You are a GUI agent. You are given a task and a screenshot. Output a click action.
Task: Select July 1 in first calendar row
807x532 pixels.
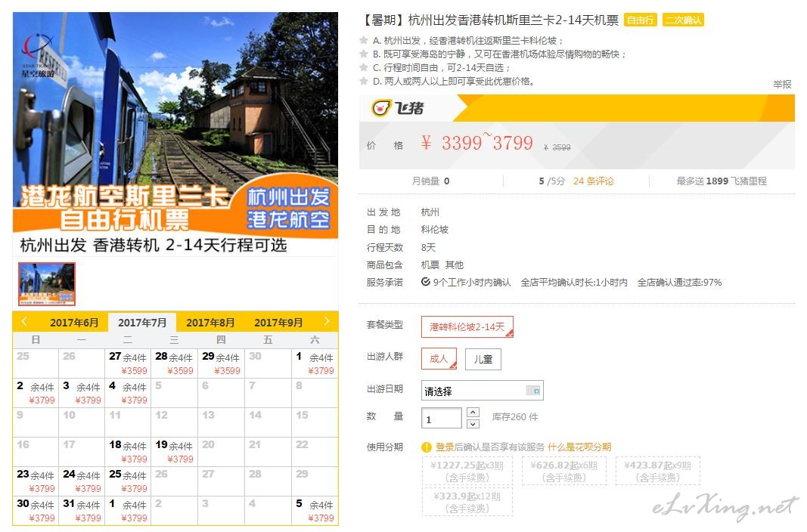click(315, 363)
